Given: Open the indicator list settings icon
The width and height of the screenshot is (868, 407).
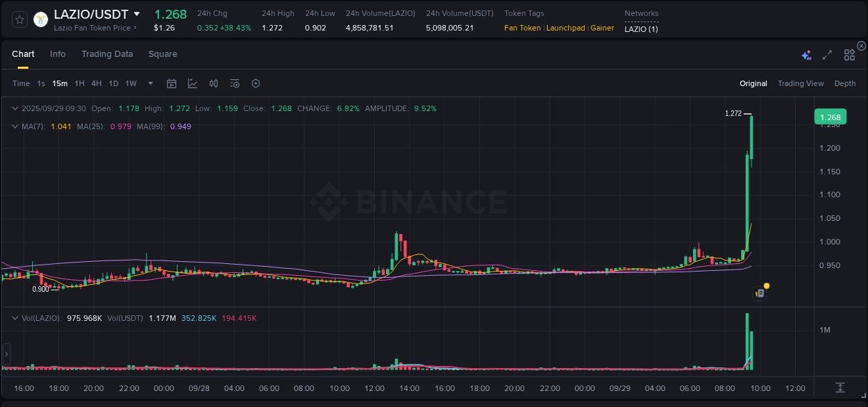Looking at the screenshot, I should [235, 83].
